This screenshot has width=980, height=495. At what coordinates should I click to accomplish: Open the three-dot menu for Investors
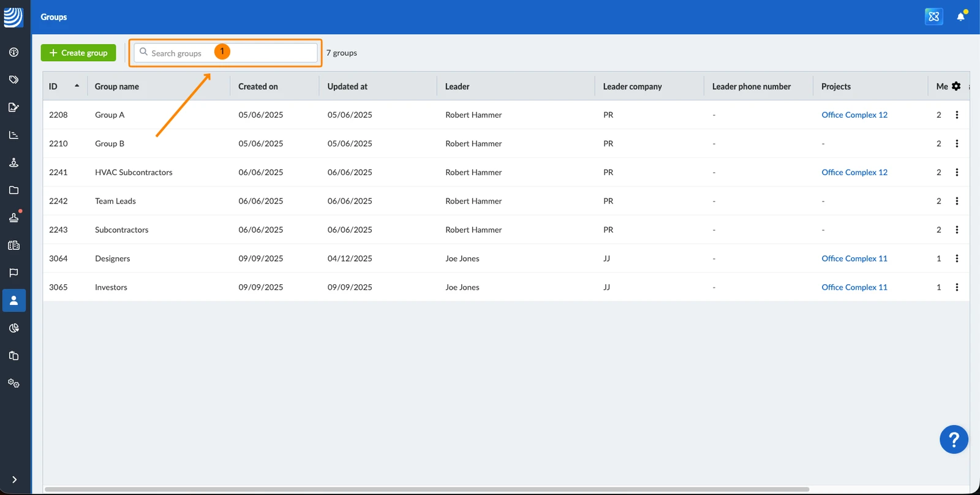(x=957, y=287)
